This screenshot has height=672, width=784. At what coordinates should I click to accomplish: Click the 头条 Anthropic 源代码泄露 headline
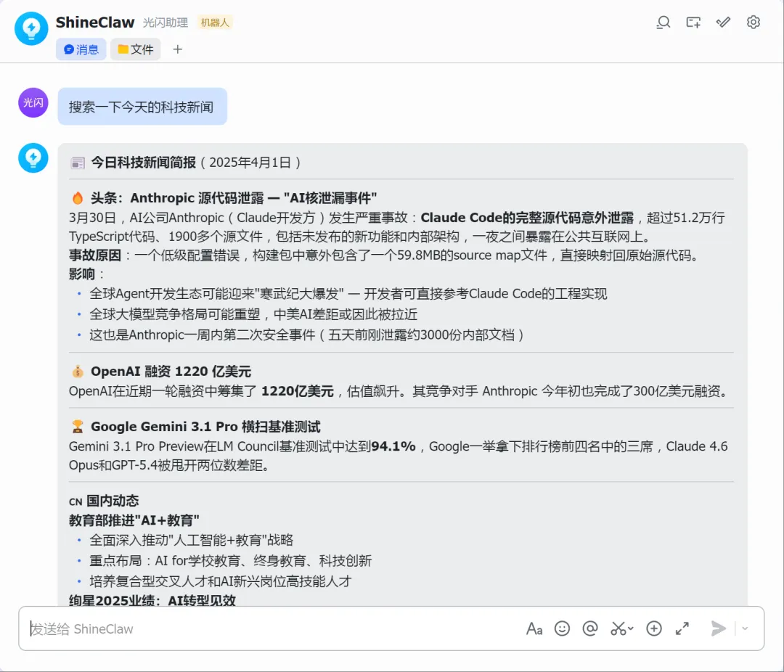click(234, 198)
